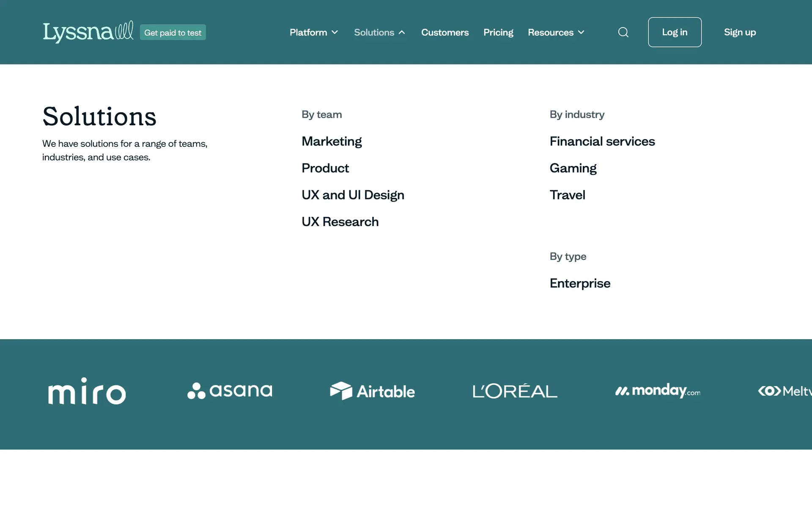
Task: Choose the Enterprise solution type
Action: tap(580, 283)
